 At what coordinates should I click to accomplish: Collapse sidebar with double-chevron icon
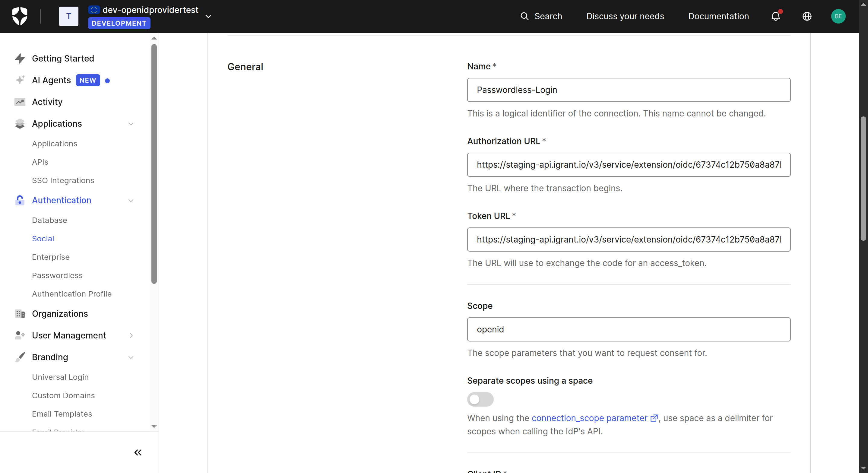click(138, 452)
